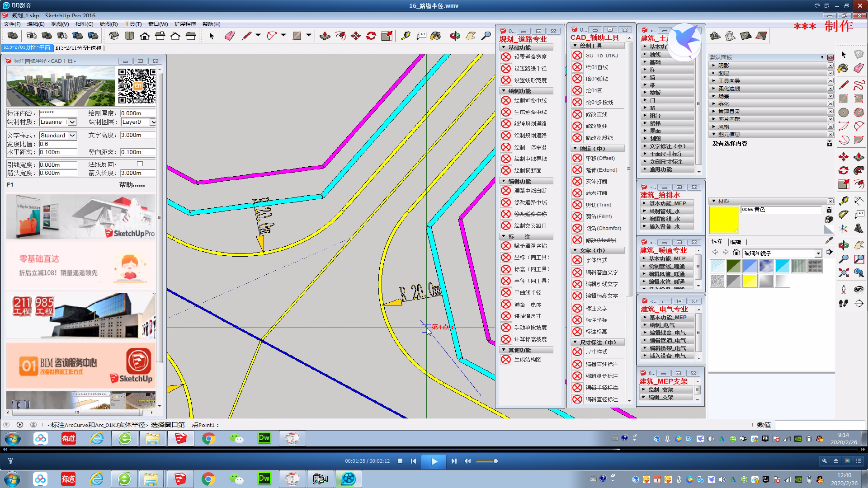Choose the Zoom magnifier in top toolbar
The image size is (868, 488).
[x=486, y=36]
